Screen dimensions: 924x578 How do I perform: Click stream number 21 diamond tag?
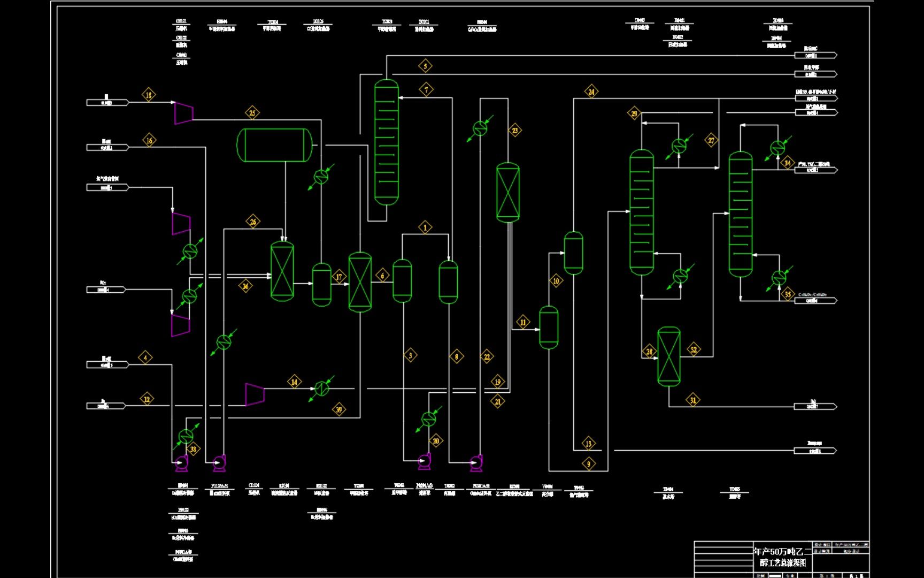pos(498,401)
